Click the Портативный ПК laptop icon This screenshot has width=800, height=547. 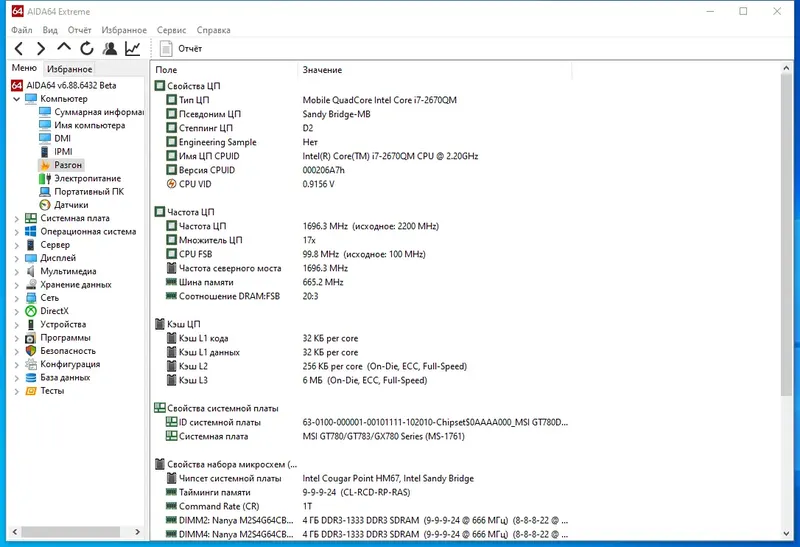(45, 191)
